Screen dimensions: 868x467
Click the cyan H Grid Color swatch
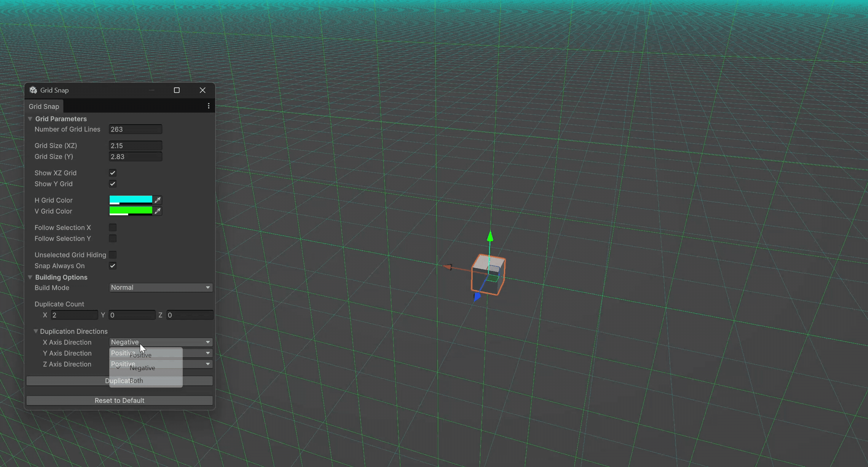point(131,199)
